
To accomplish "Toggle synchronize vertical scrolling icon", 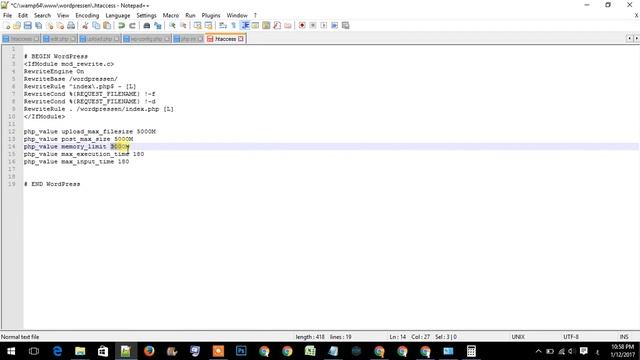I will 198,26.
